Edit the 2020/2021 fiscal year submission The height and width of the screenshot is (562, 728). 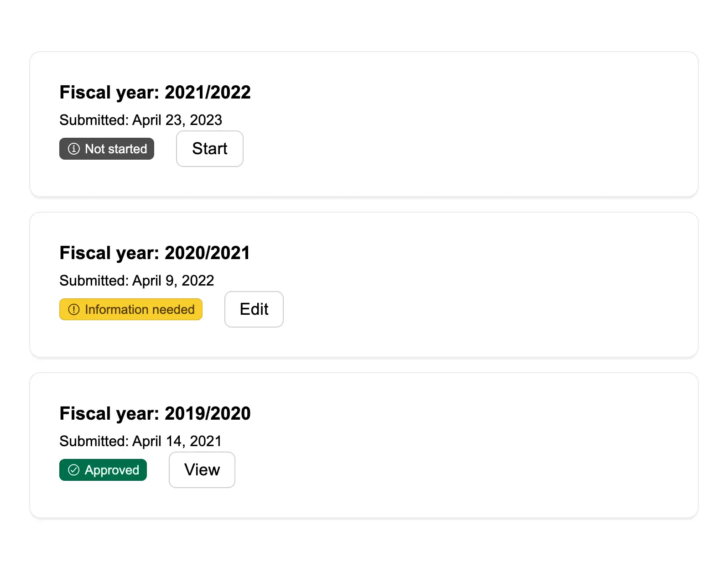point(254,309)
